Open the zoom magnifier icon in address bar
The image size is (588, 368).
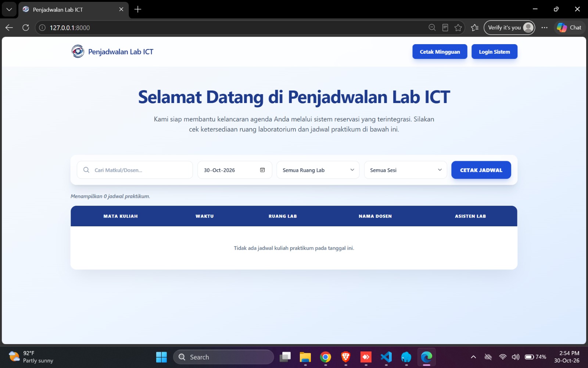(432, 28)
